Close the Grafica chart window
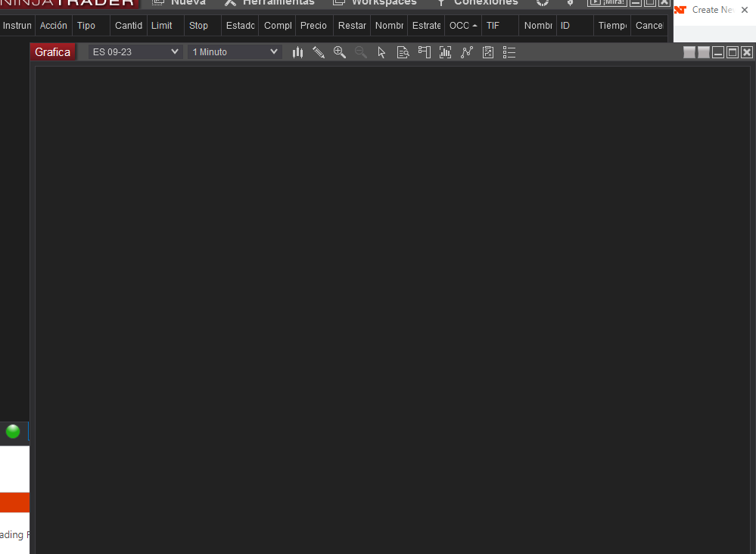 [747, 52]
